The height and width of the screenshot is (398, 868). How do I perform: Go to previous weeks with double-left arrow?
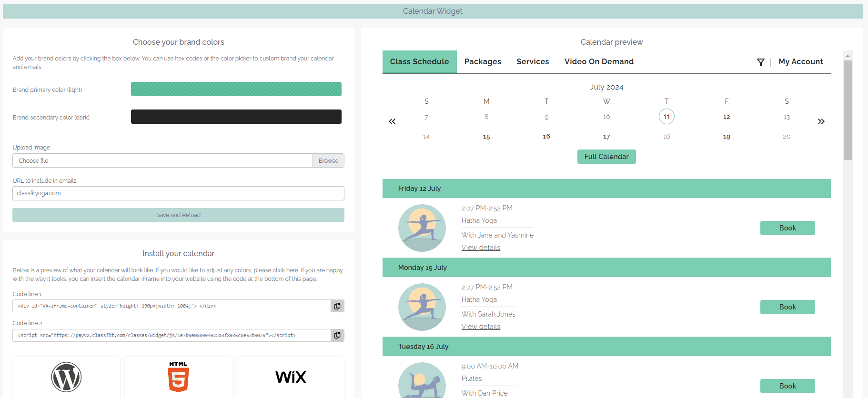[x=392, y=121]
